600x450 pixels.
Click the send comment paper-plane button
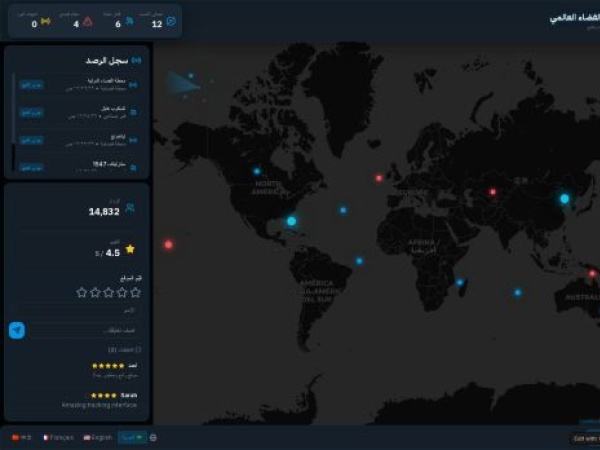coord(16,330)
